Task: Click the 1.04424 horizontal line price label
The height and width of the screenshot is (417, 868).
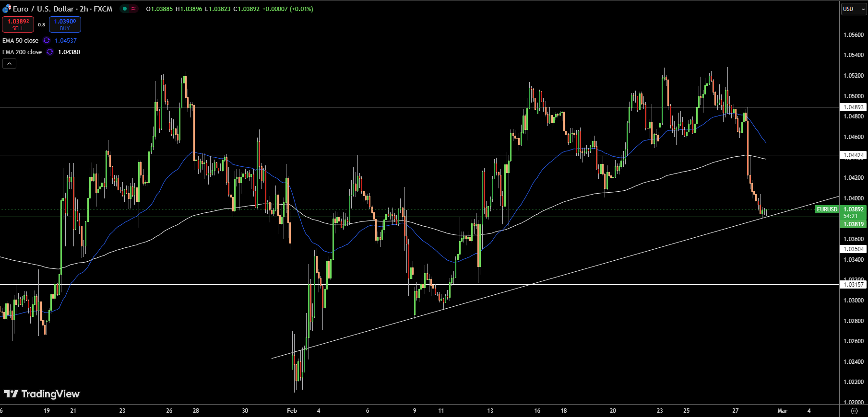Action: (854, 155)
